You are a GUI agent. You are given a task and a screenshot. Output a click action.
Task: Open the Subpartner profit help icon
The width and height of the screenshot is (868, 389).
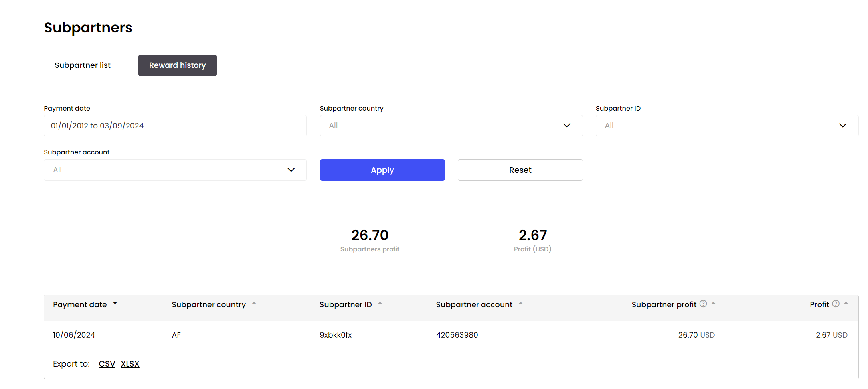tap(703, 304)
